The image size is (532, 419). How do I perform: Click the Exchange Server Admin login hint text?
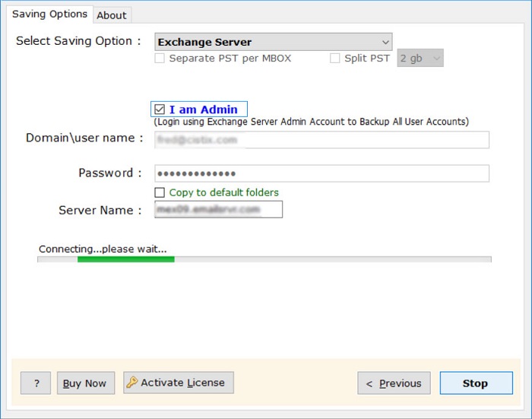[311, 122]
